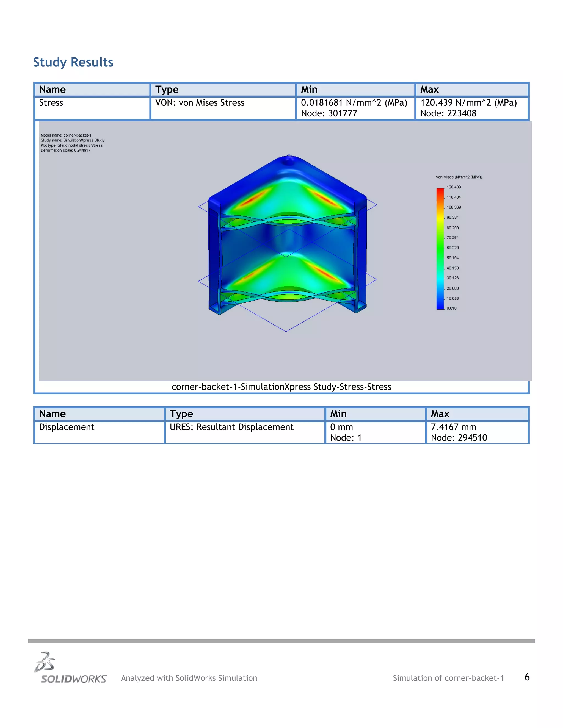The width and height of the screenshot is (563, 728).
Task: Click 'Plot type: Static nodal stress Stress' text
Action: (71, 145)
